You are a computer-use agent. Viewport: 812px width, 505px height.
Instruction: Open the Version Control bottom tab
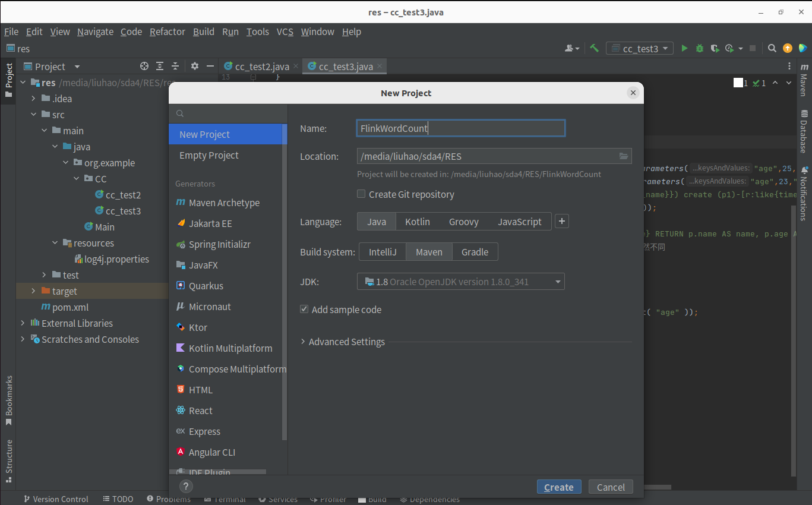(x=55, y=499)
